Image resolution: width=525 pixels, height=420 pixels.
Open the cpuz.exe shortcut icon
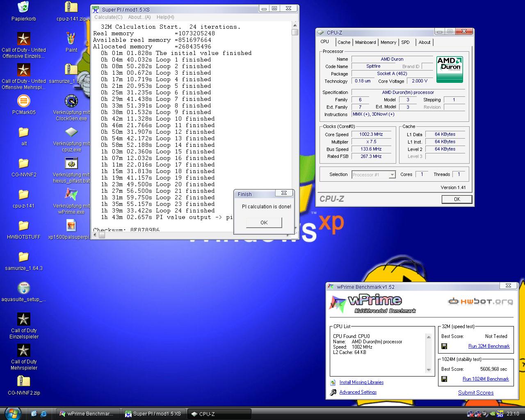(x=71, y=132)
